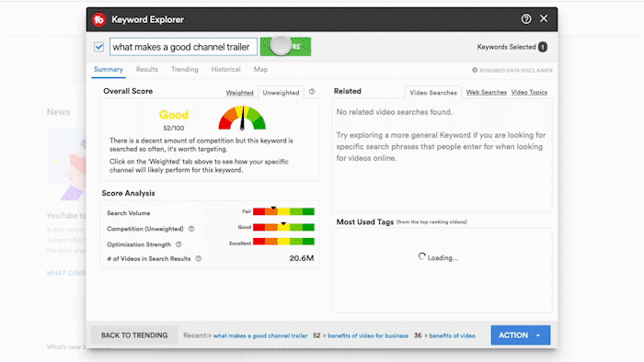Open the Optimization Strength help icon
The image size is (644, 362).
click(x=178, y=244)
